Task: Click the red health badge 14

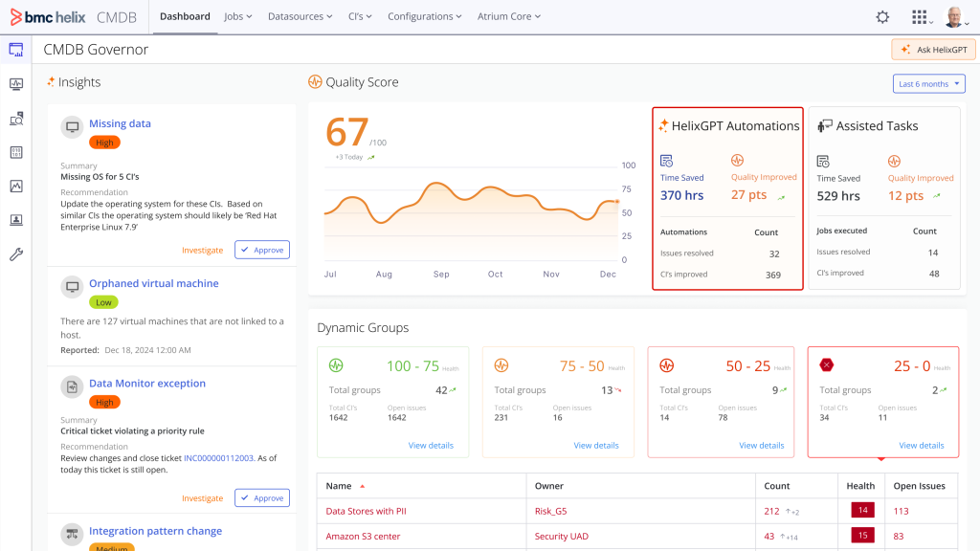Action: pyautogui.click(x=862, y=511)
